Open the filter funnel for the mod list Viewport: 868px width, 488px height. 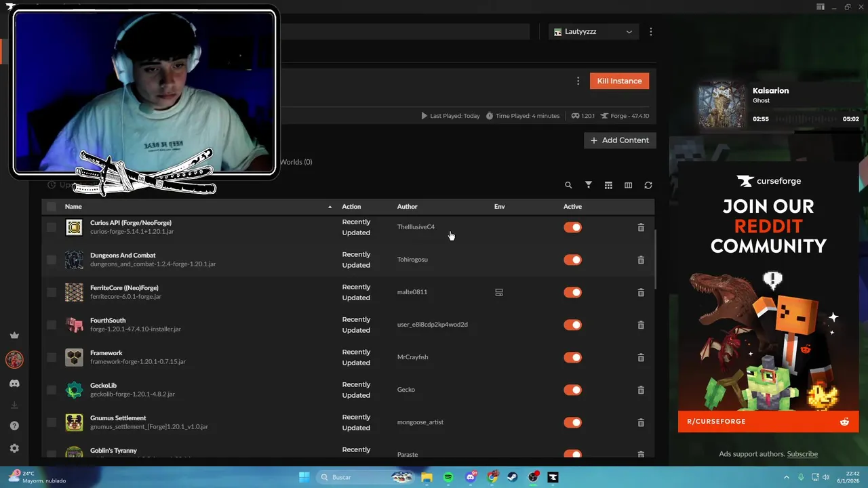click(589, 185)
